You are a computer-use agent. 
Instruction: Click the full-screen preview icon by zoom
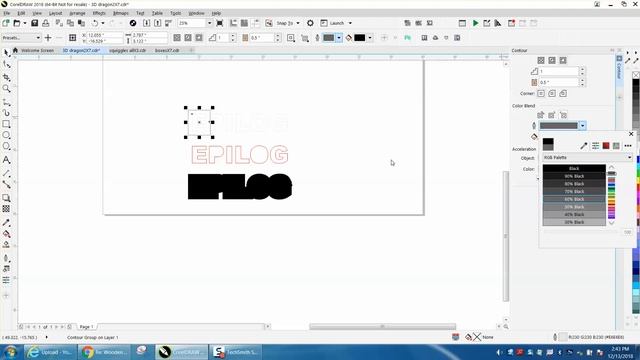220,23
